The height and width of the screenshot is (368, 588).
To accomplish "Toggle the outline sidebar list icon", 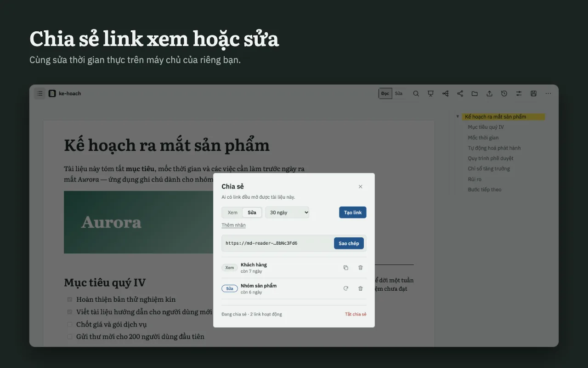I will coord(40,93).
